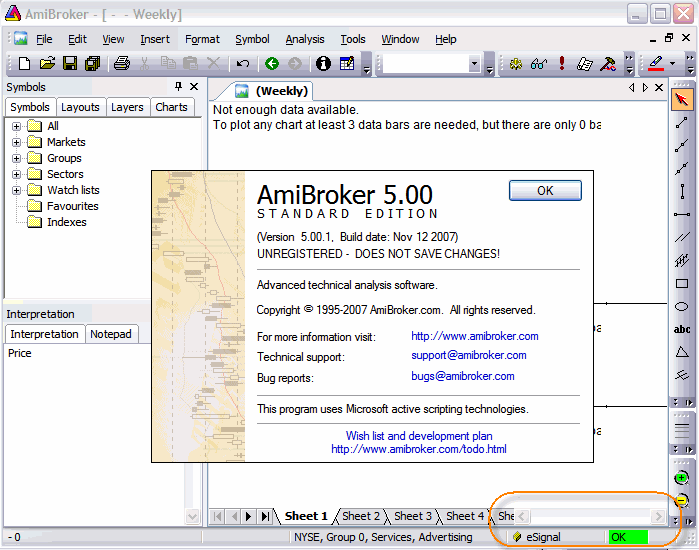Open the Symbol menu
This screenshot has height=550, width=699.
[x=252, y=39]
